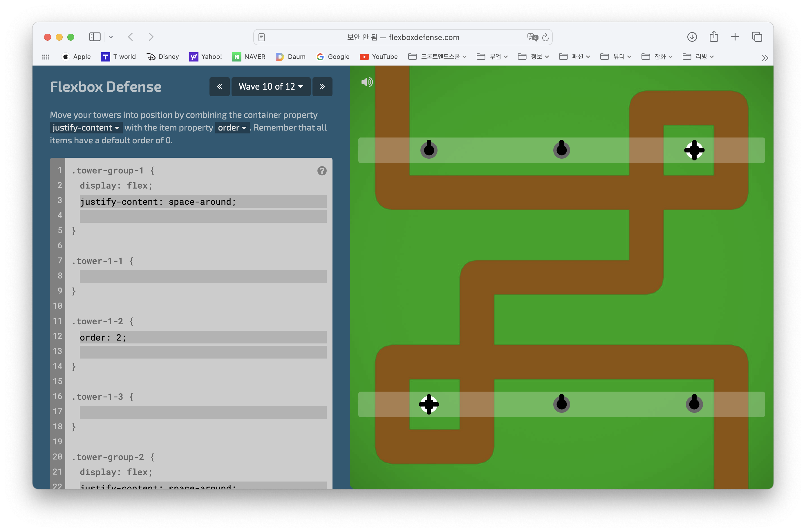This screenshot has height=532, width=806.
Task: Go back in Safari history
Action: (x=131, y=37)
